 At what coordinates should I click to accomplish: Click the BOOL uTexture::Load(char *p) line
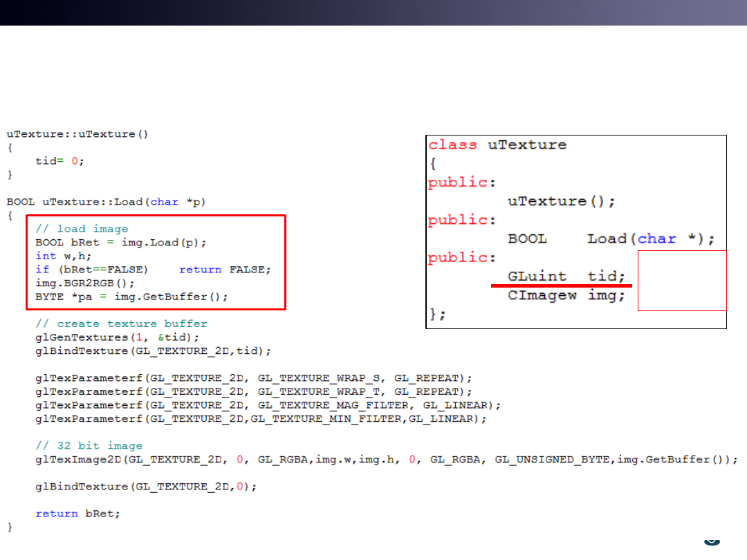coord(106,202)
